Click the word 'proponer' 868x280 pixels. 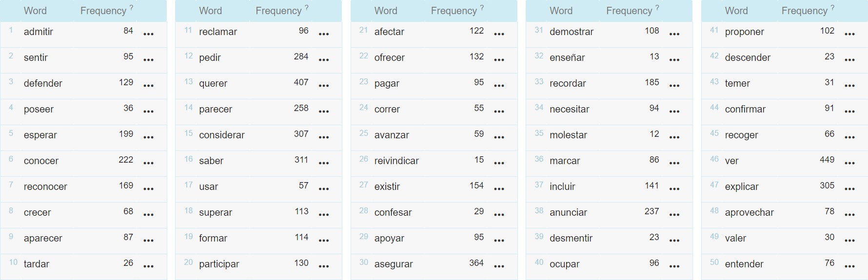click(x=744, y=32)
